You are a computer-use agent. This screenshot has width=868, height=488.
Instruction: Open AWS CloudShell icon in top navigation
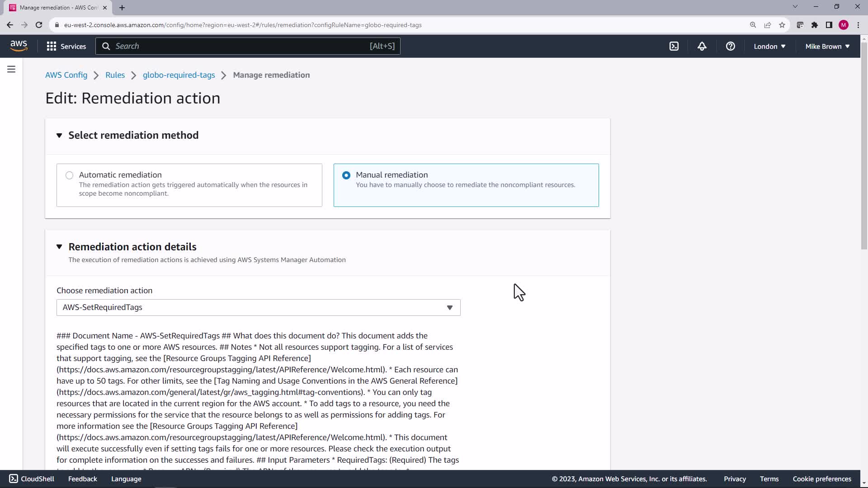674,46
